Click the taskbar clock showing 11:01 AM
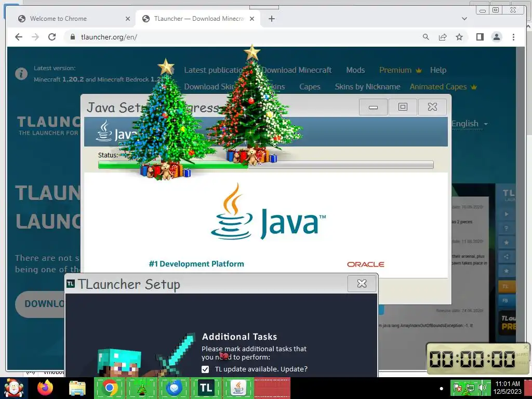The height and width of the screenshot is (399, 532). tap(507, 388)
